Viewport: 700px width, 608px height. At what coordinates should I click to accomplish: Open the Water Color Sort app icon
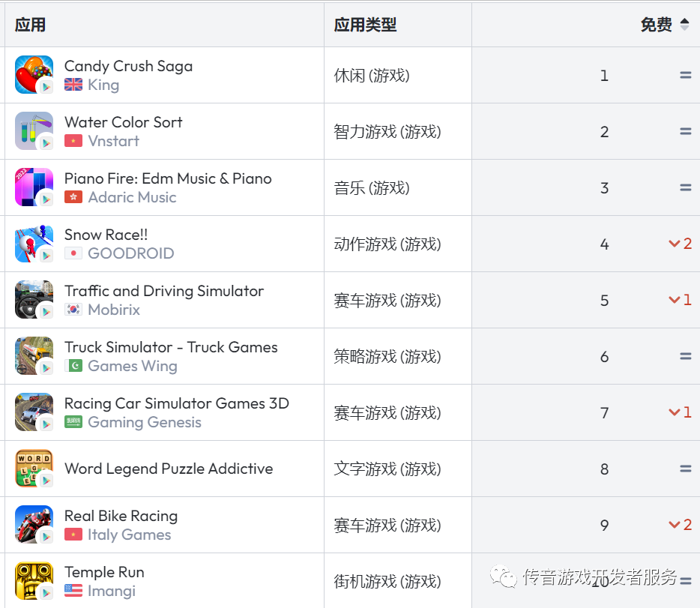pos(34,130)
